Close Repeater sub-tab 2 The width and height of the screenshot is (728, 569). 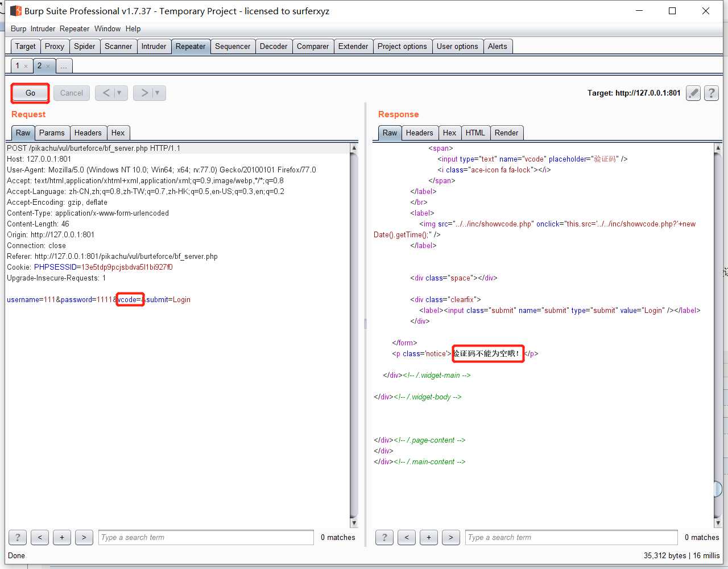click(48, 67)
